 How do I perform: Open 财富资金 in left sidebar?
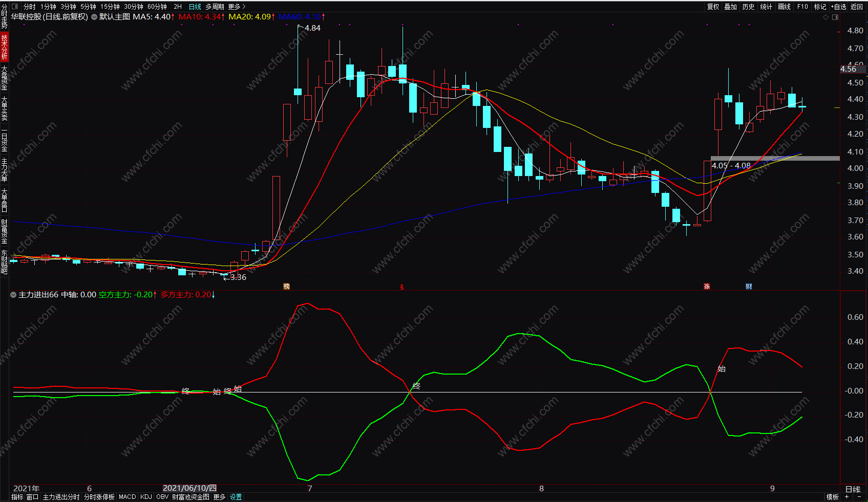tap(4, 231)
